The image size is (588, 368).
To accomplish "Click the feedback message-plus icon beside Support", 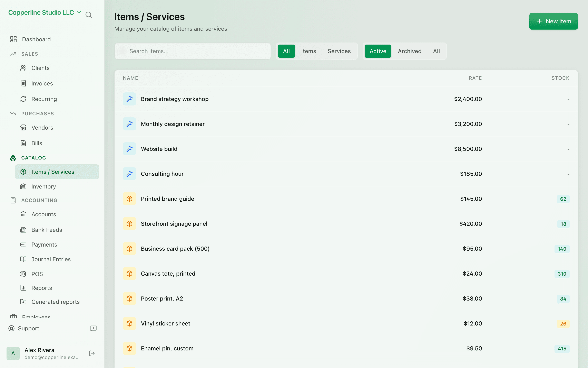I will click(93, 328).
